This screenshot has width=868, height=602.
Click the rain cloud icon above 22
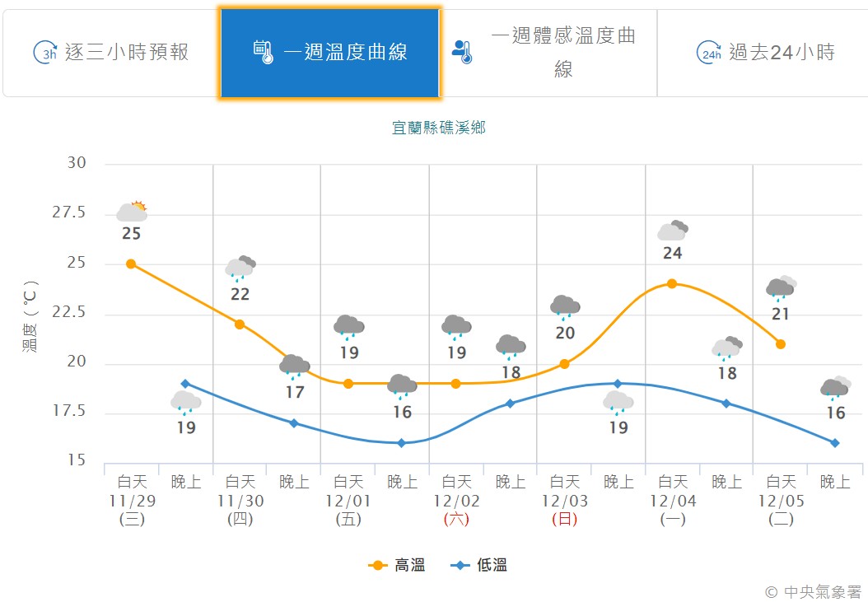[x=240, y=267]
